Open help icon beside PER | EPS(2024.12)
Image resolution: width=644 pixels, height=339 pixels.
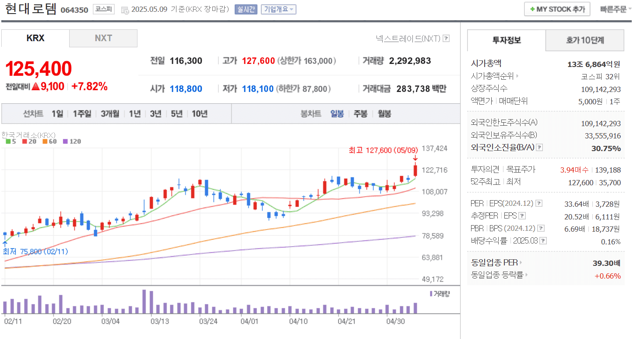pyautogui.click(x=539, y=203)
